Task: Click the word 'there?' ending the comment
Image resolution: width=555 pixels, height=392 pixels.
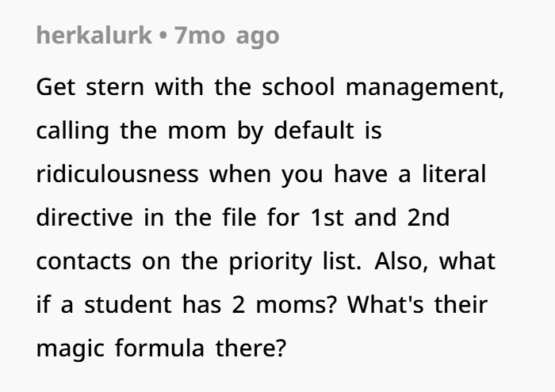Action: click(x=251, y=348)
